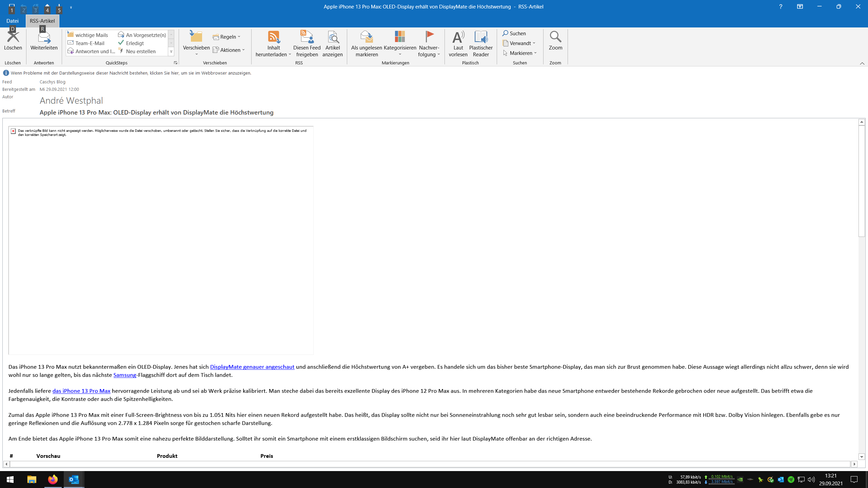Open the customize quick access toolbar dropdown

pos(71,7)
